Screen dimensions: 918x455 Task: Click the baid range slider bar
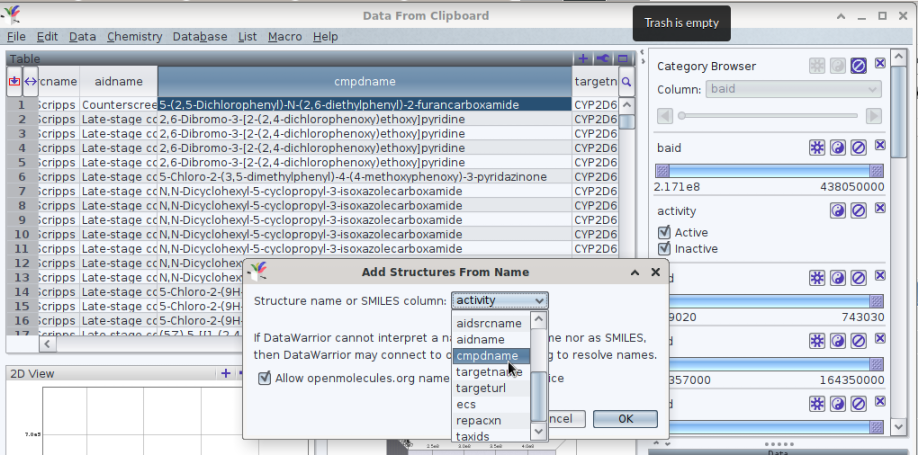pos(768,170)
